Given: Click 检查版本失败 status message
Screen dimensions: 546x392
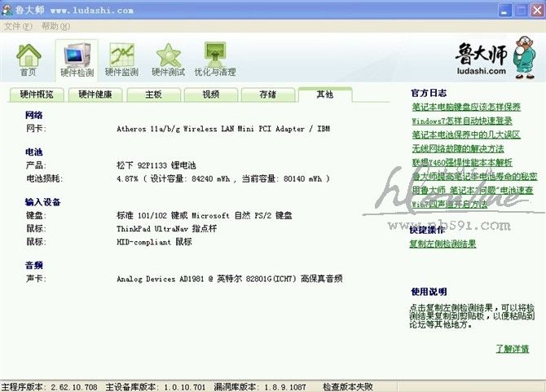Looking at the screenshot, I should click(347, 387).
